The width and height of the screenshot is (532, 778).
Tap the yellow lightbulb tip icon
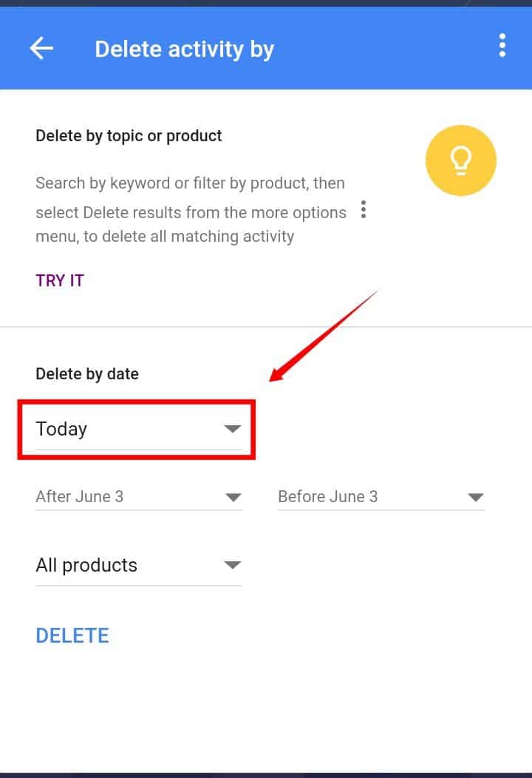pos(460,160)
